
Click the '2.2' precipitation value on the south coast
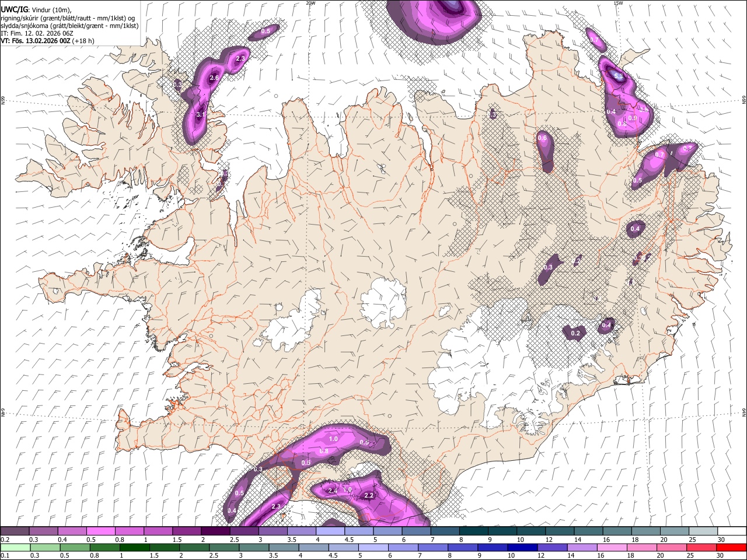(x=368, y=496)
